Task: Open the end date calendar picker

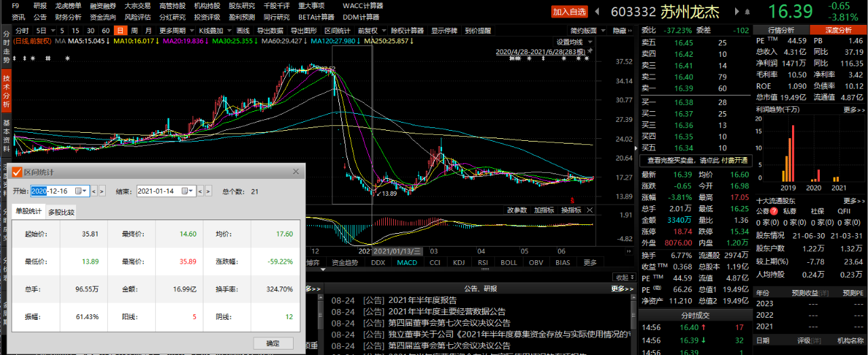Action: pyautogui.click(x=189, y=191)
